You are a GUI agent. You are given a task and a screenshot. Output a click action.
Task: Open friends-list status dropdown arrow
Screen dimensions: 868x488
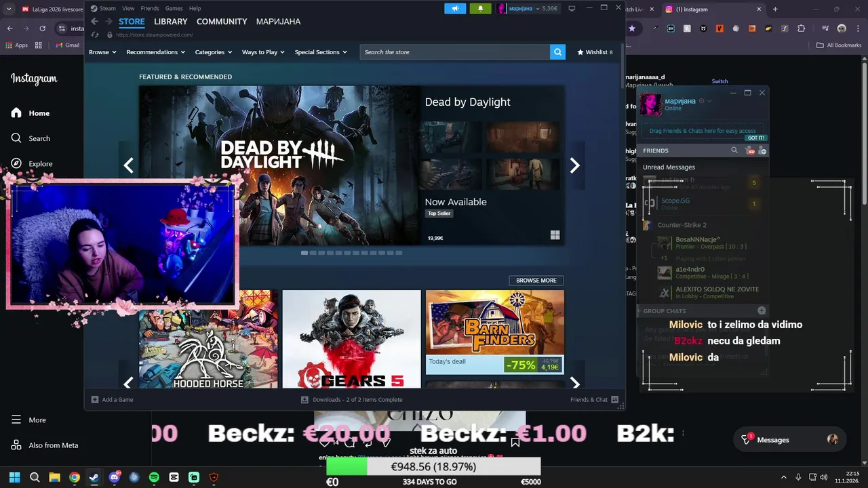click(709, 101)
